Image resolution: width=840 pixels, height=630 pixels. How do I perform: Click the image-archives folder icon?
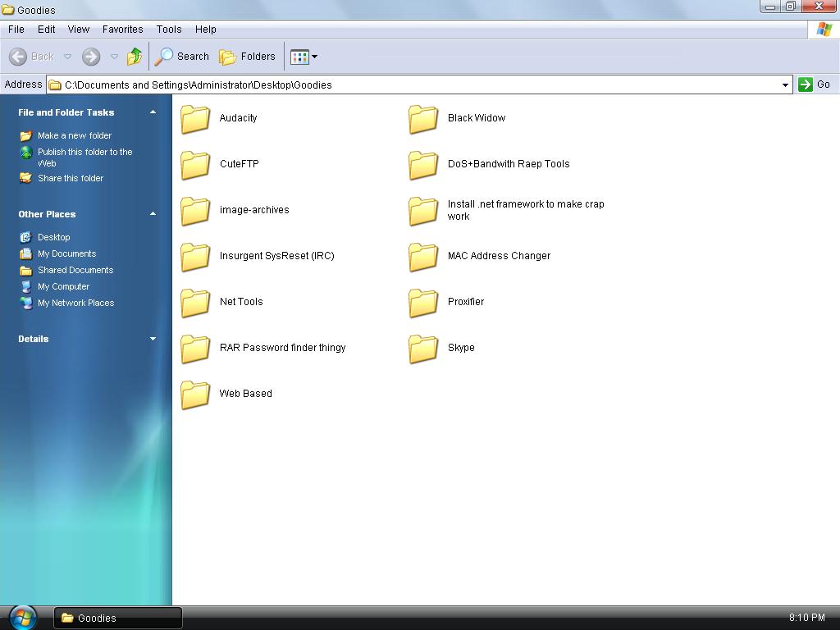195,211
